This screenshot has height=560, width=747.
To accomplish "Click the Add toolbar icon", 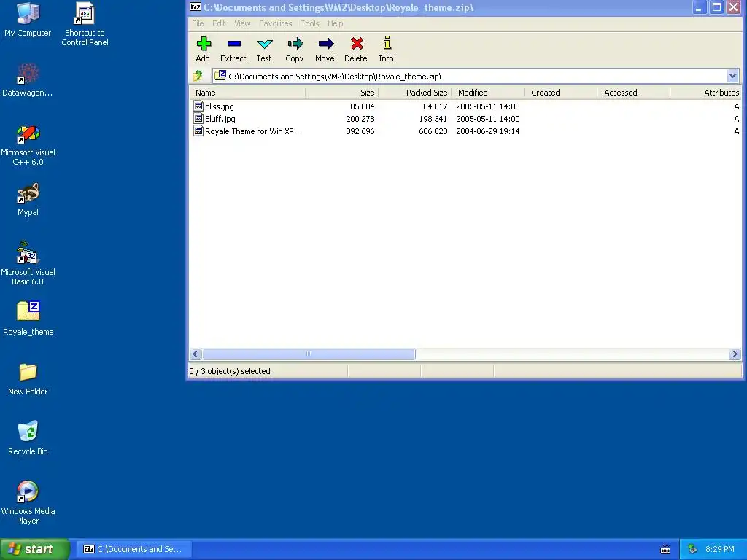I will click(x=204, y=44).
